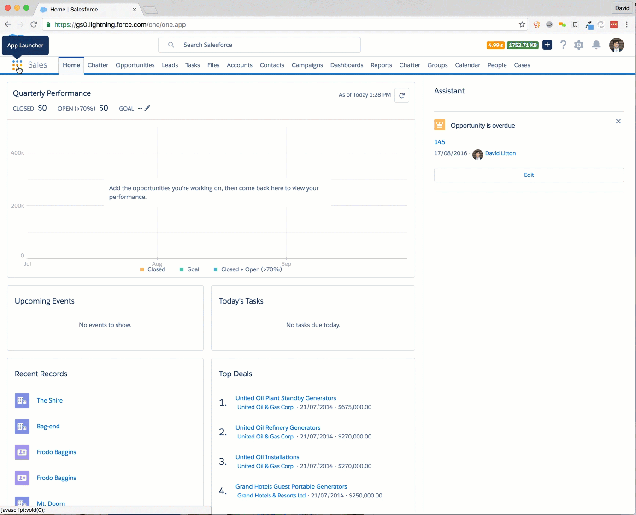The height and width of the screenshot is (515, 636).
Task: Dismiss the Opportunity is overdue card
Action: click(617, 121)
